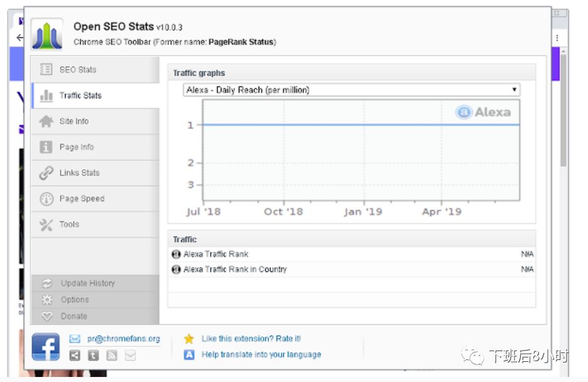The height and width of the screenshot is (382, 588).
Task: Click Alexa Traffic Rank in Country text
Action: tap(235, 269)
